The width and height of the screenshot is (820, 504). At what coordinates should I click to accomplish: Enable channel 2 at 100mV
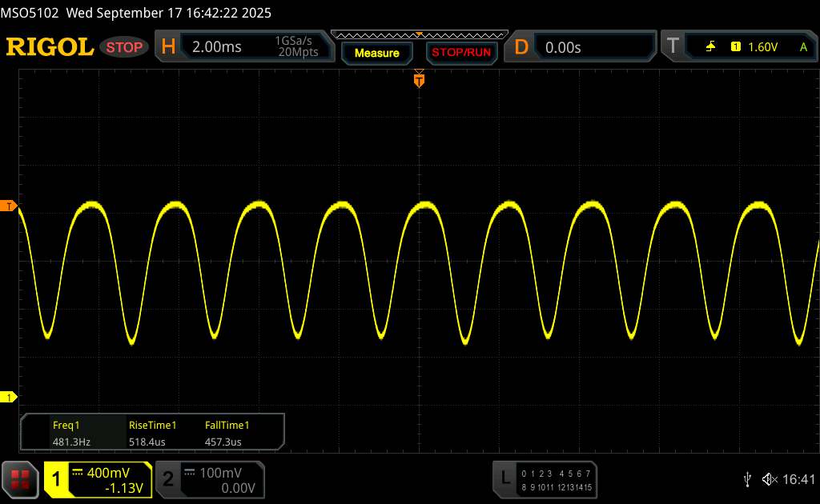(208, 478)
